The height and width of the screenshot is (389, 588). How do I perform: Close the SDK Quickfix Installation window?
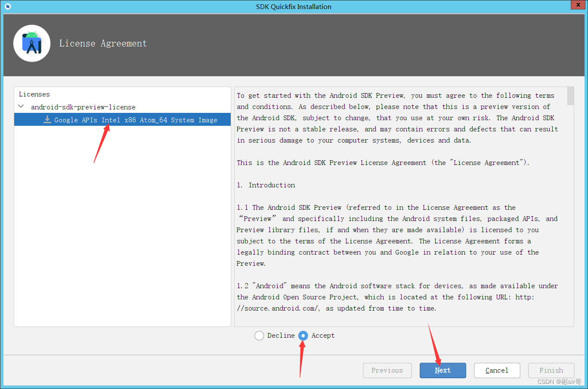578,5
